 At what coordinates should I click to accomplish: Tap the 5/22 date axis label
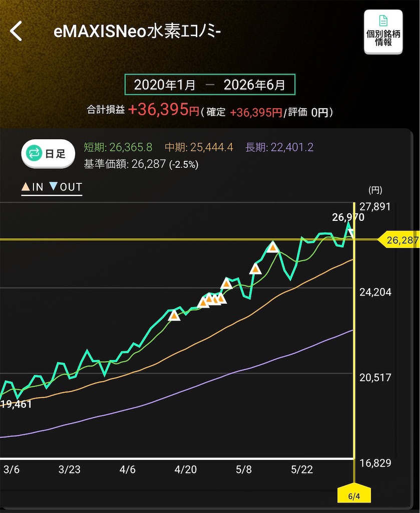302,470
